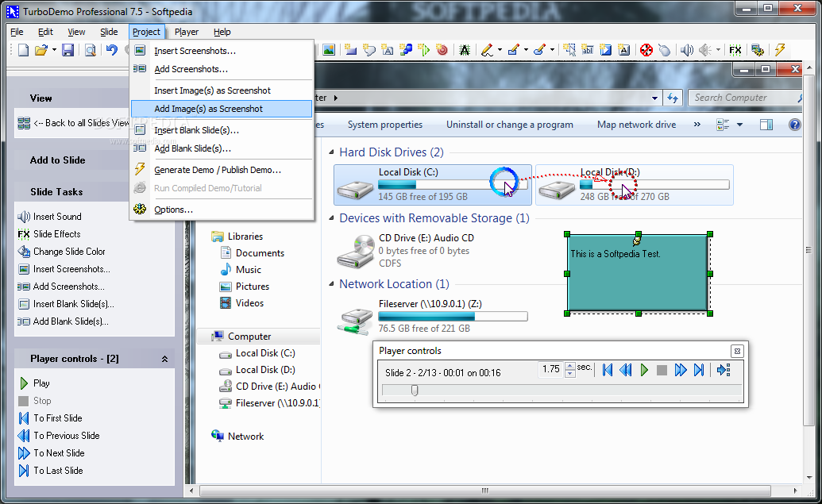Open the view options dropdown in Explorer
Image resolution: width=822 pixels, height=504 pixels.
click(x=739, y=125)
